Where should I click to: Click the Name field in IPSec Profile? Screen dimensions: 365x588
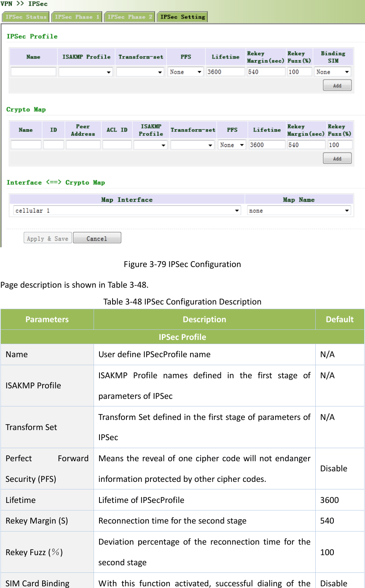tap(33, 71)
